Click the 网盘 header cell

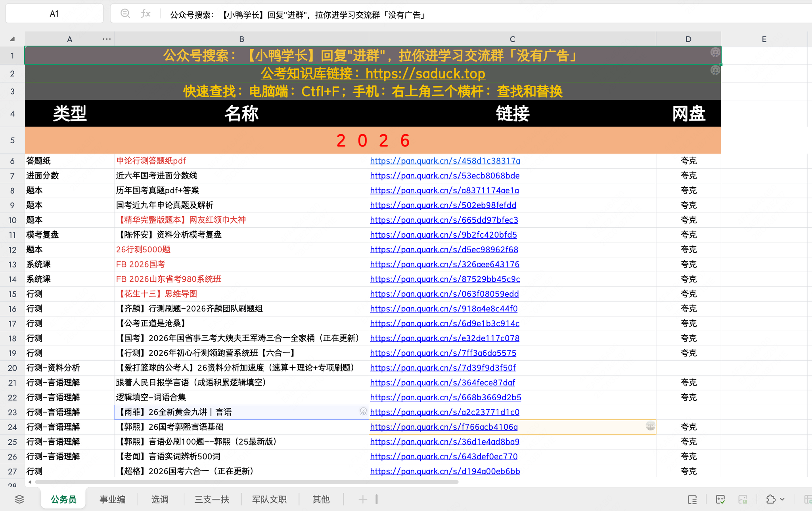688,113
